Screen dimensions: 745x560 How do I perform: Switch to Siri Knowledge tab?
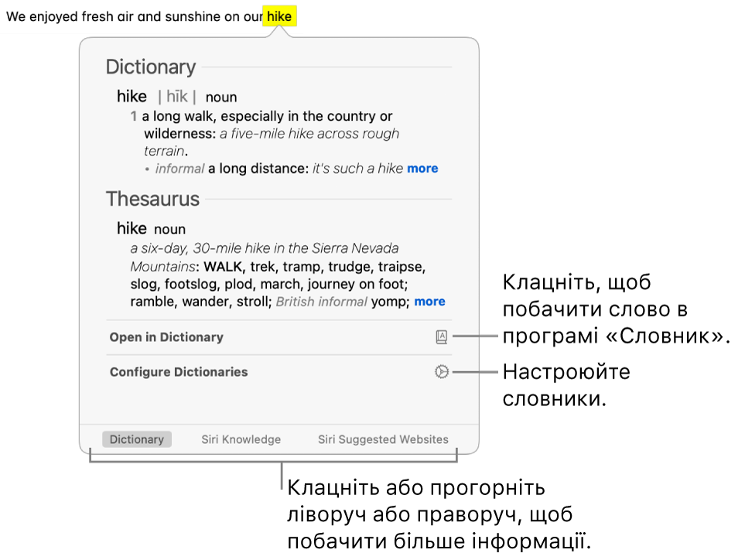[x=241, y=439]
